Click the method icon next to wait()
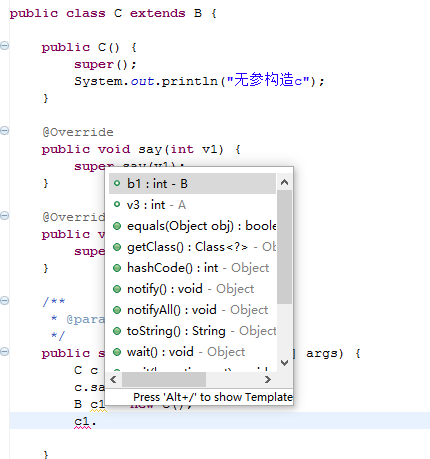 point(117,352)
